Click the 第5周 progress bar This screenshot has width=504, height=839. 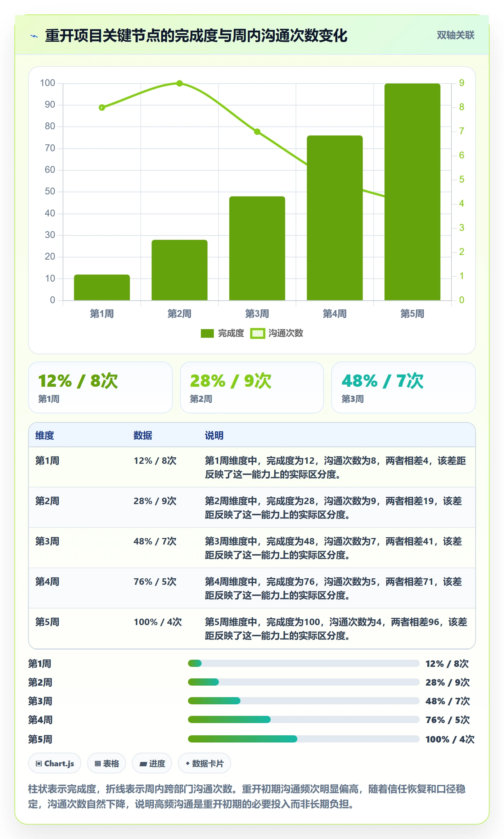tap(303, 739)
